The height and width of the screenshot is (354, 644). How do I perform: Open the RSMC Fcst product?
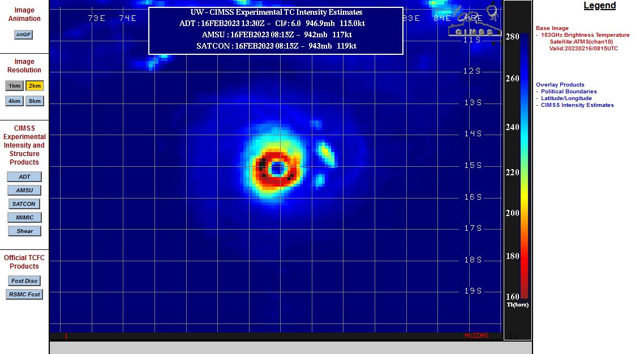pos(24,295)
